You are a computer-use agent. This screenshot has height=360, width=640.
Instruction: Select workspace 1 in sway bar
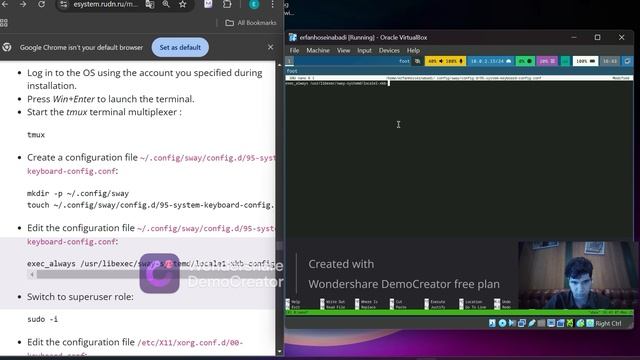tap(289, 61)
